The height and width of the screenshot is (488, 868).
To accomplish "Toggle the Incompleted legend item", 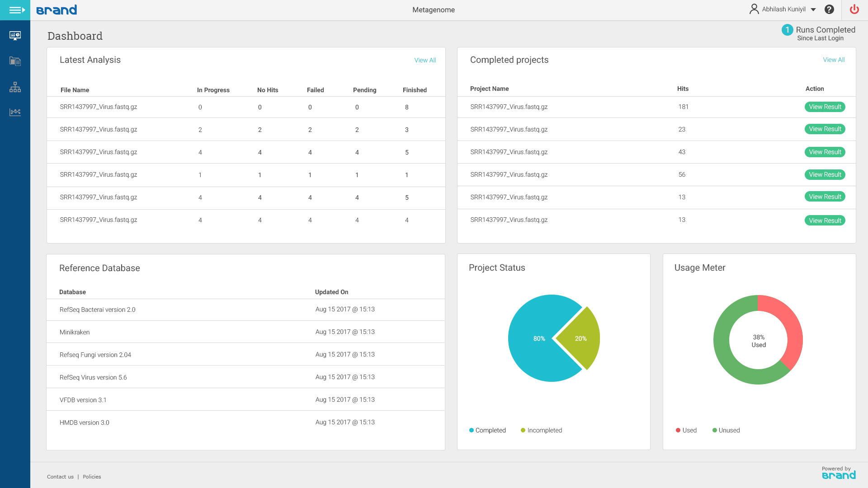I will tap(541, 430).
